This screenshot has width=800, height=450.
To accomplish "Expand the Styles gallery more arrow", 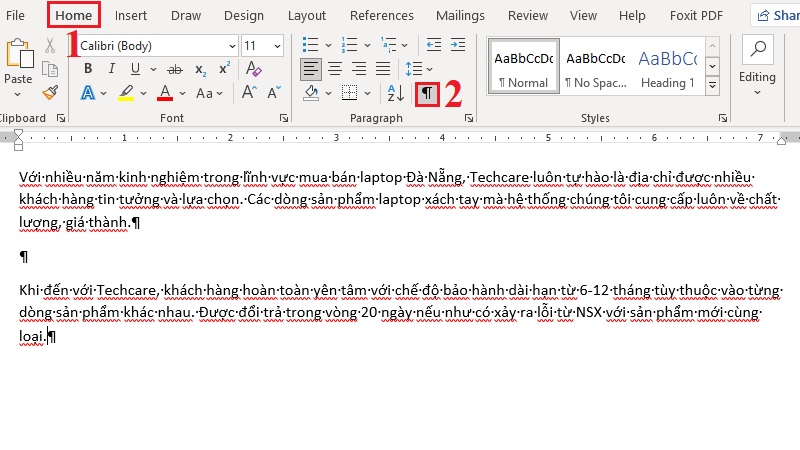I will coord(712,85).
